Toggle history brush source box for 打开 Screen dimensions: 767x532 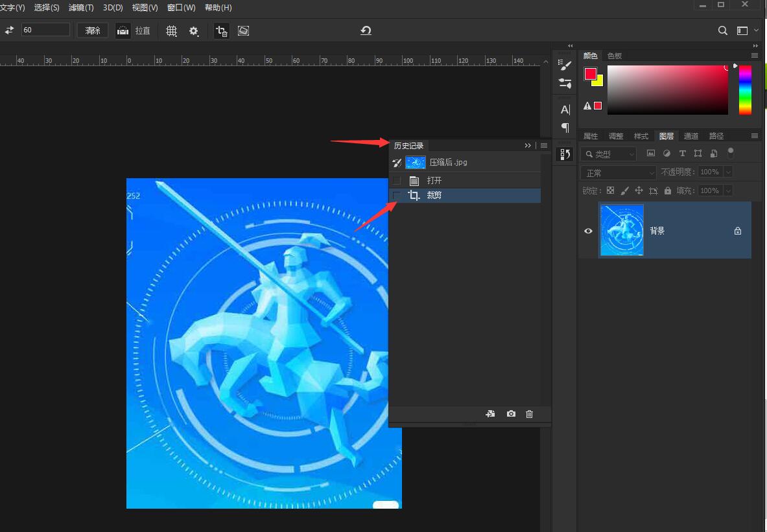[397, 181]
